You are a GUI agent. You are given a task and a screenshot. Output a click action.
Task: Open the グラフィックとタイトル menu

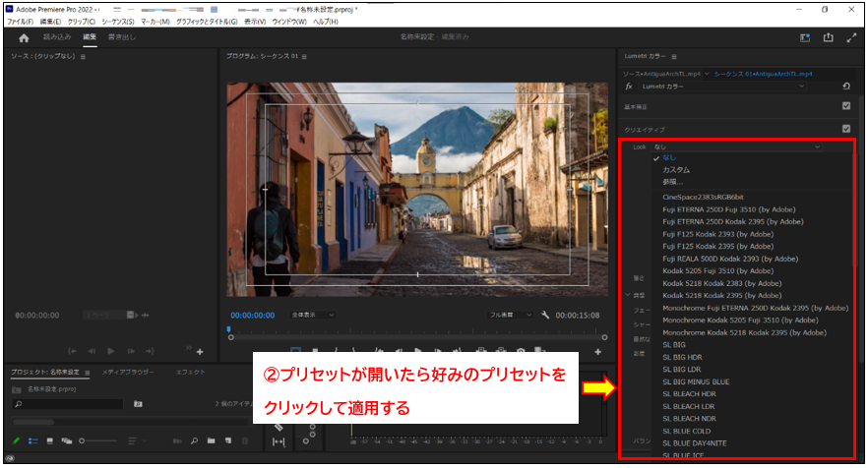[207, 22]
